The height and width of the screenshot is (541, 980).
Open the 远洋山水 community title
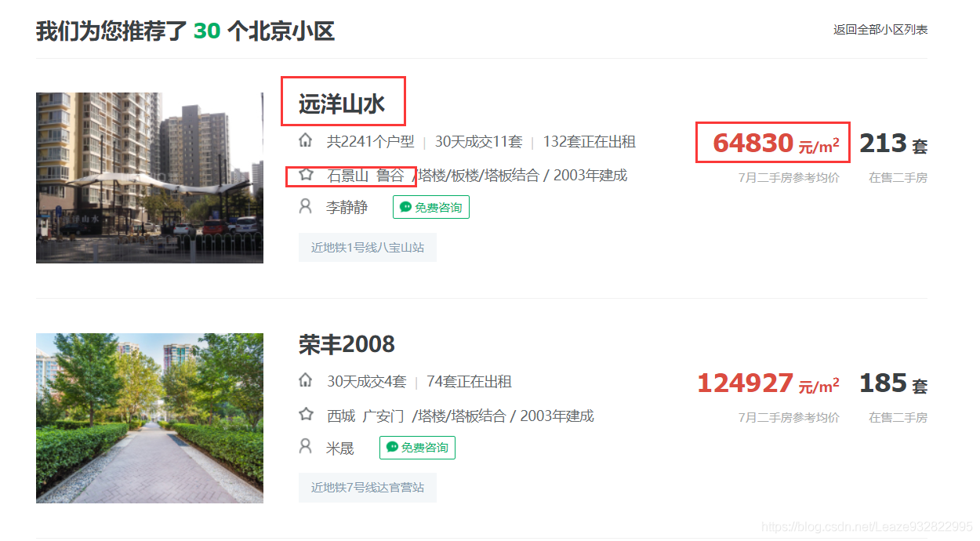pyautogui.click(x=342, y=103)
